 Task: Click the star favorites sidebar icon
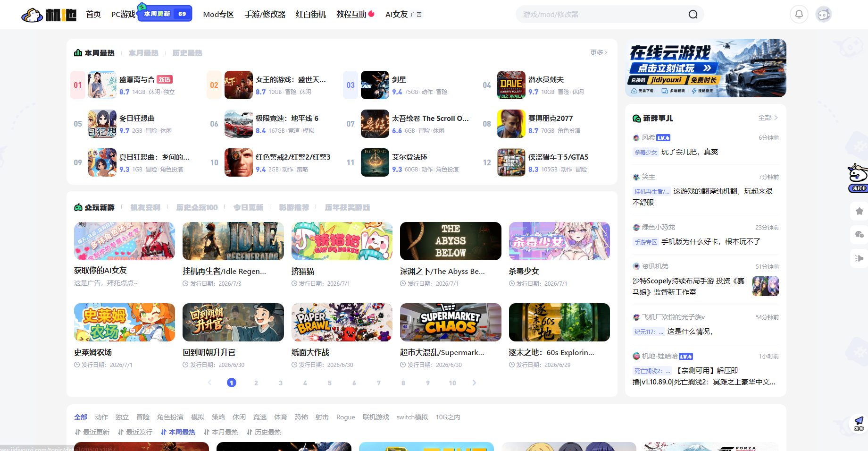[x=859, y=211]
